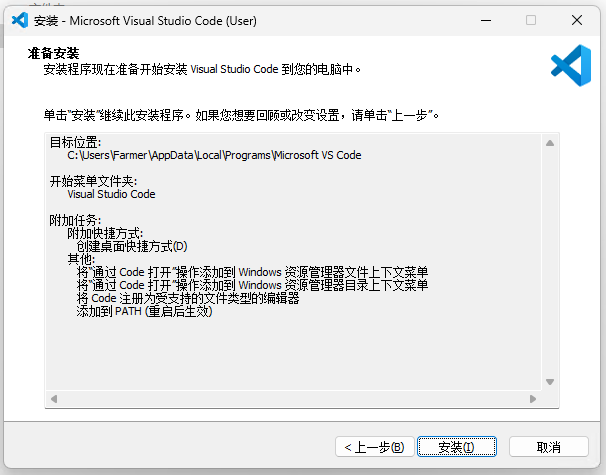Screen dimensions: 606x475
Task: Click the instruction text starting with 单击"安装"
Action: (241, 115)
